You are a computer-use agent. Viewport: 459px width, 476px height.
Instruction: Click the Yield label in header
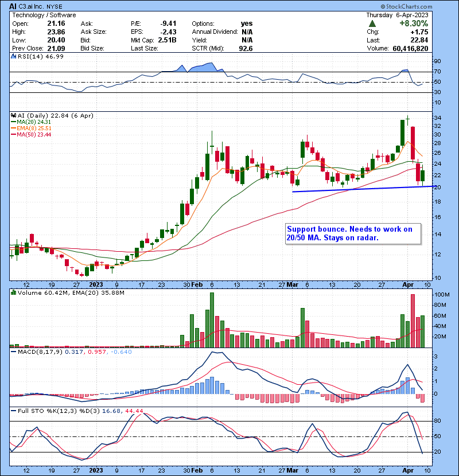tap(200, 40)
